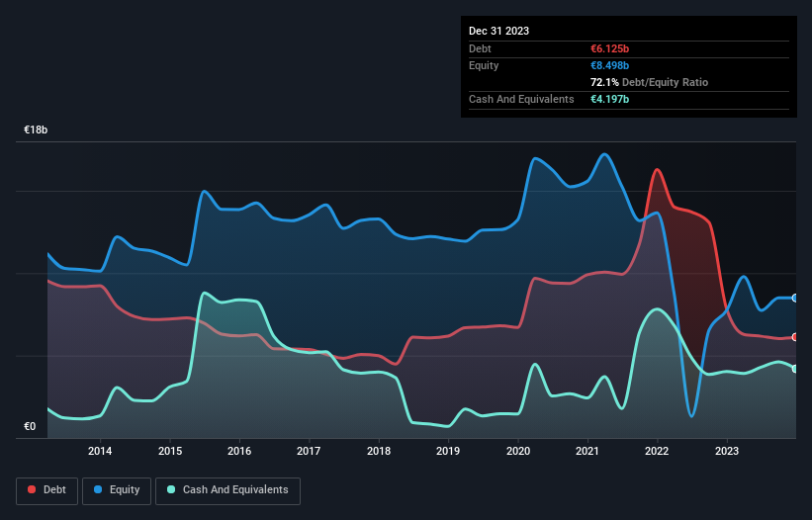Click the blue Equity legend dot

(x=98, y=489)
